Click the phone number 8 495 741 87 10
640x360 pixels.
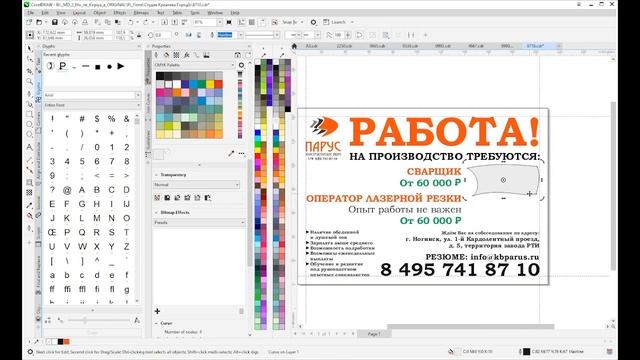(x=460, y=270)
